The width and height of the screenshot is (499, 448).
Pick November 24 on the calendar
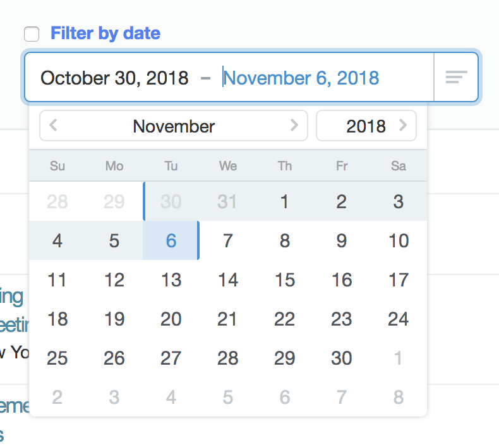tap(399, 319)
